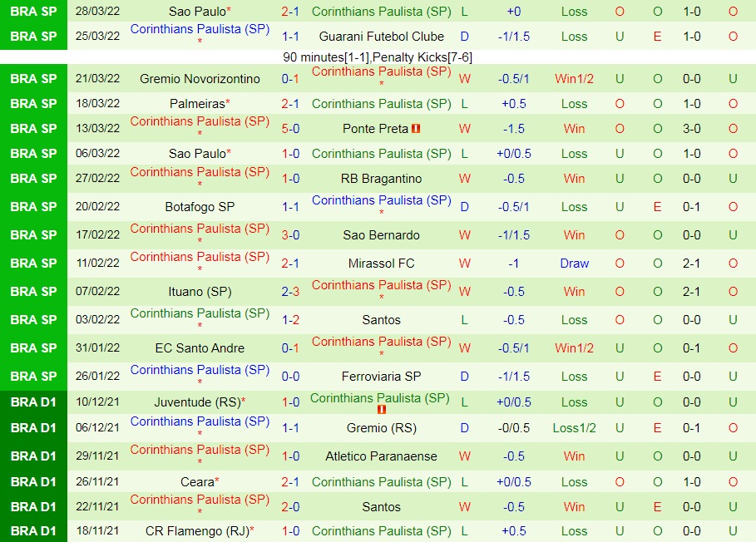Open Gremio (RS) team link
This screenshot has width=756, height=542.
pos(382,428)
